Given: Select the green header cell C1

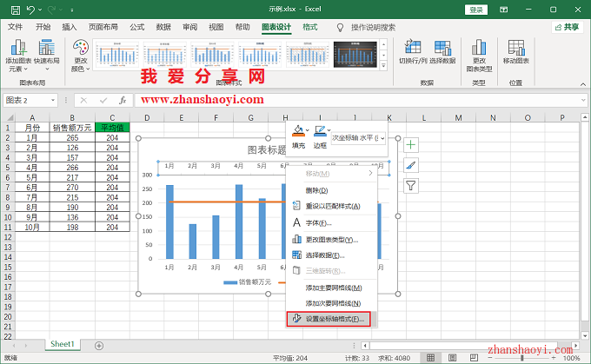Looking at the screenshot, I should tap(112, 128).
